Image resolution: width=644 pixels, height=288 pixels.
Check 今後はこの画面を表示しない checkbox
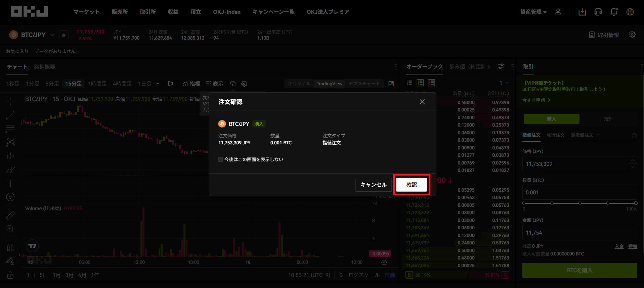point(220,159)
